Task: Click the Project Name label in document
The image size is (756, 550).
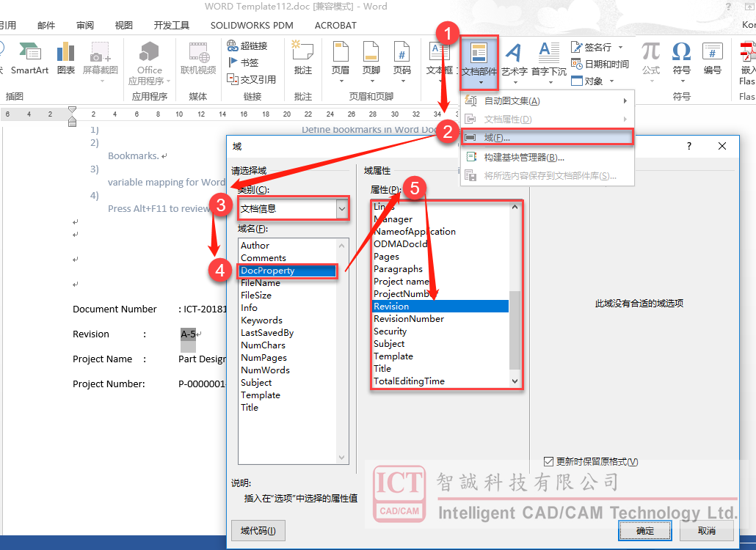Action: click(x=102, y=359)
